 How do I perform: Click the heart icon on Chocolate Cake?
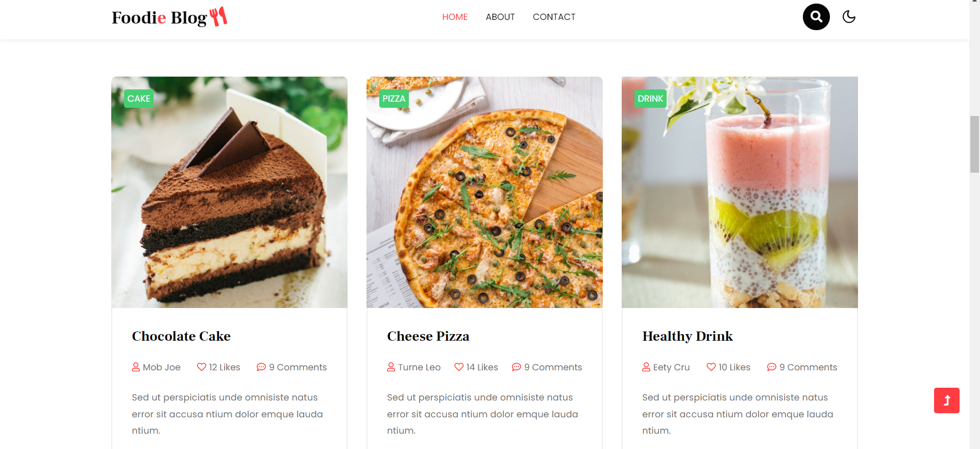202,367
